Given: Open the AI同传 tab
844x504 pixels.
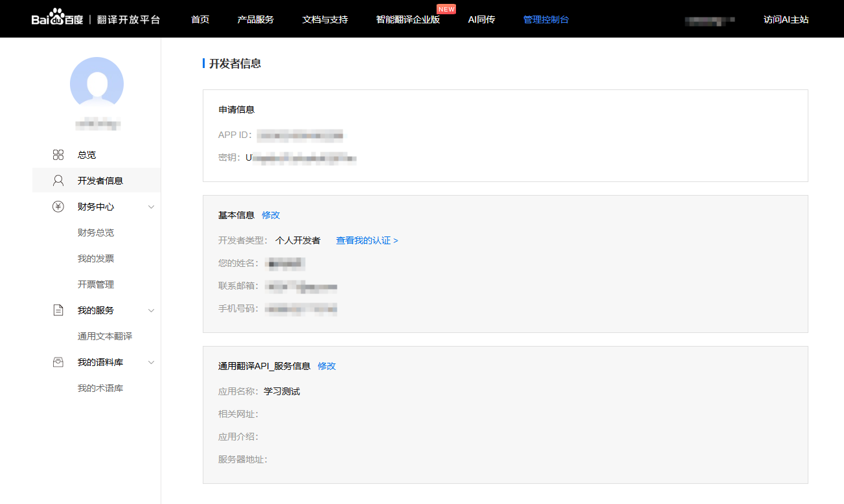Looking at the screenshot, I should coord(481,19).
